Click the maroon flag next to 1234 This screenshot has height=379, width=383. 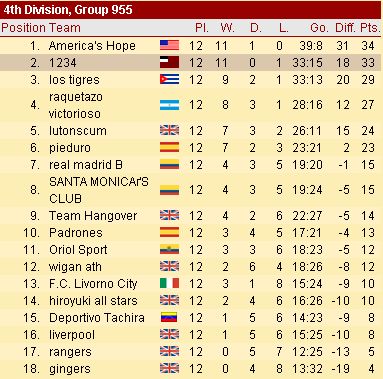(169, 62)
